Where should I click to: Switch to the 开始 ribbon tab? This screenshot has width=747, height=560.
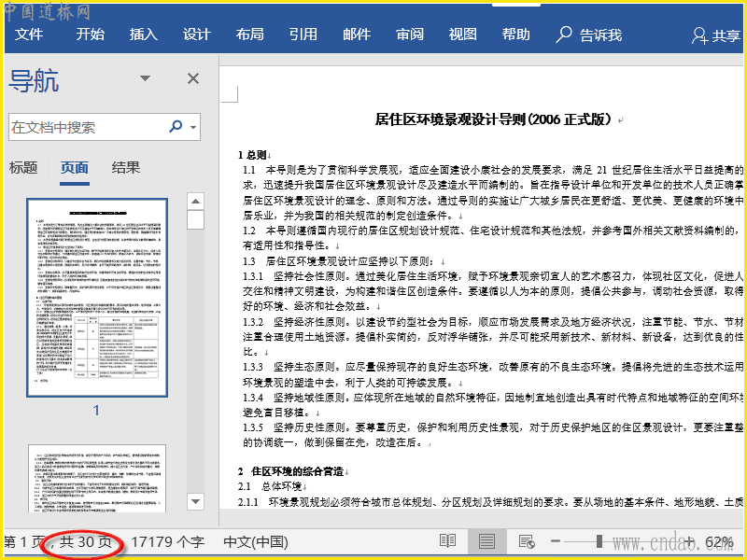pos(90,35)
